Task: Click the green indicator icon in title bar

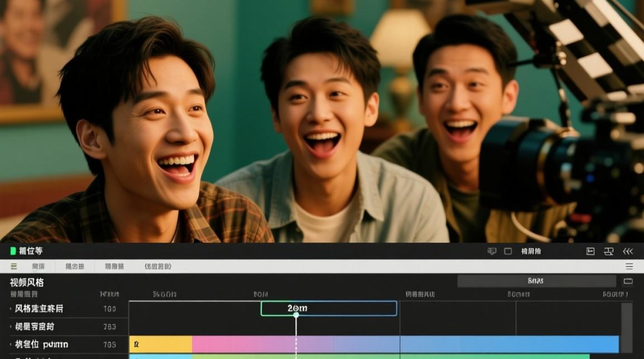Action: click(x=13, y=251)
